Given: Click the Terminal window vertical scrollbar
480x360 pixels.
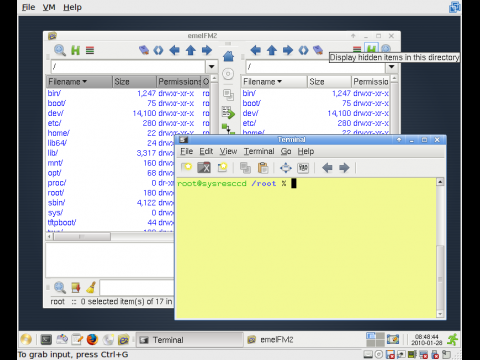Looking at the screenshot, I should [x=440, y=248].
